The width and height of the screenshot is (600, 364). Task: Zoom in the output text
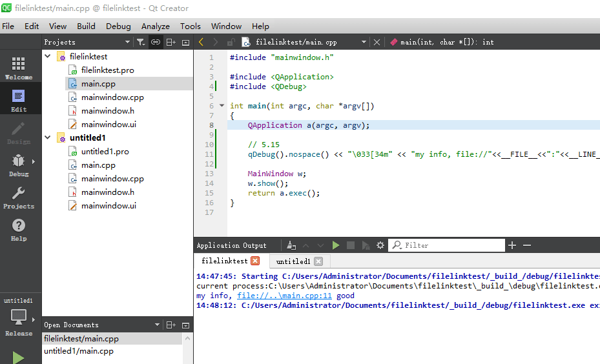(x=512, y=245)
